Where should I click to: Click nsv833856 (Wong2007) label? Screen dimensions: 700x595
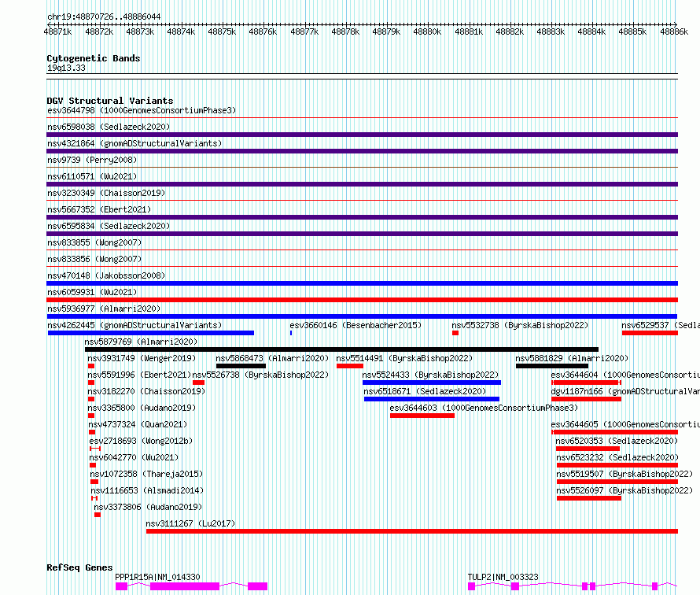click(x=94, y=259)
